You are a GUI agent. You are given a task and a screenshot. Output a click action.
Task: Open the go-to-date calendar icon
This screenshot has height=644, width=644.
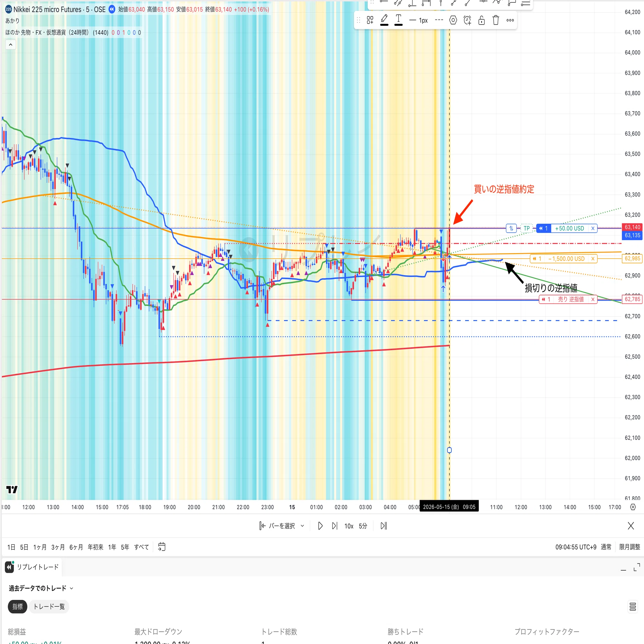pyautogui.click(x=162, y=547)
